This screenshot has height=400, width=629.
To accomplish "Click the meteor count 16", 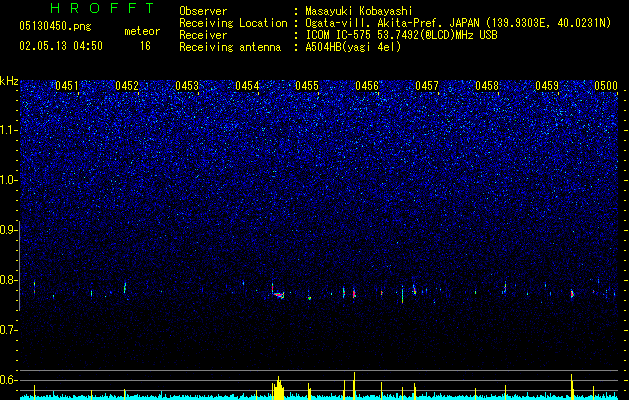I will pos(145,46).
